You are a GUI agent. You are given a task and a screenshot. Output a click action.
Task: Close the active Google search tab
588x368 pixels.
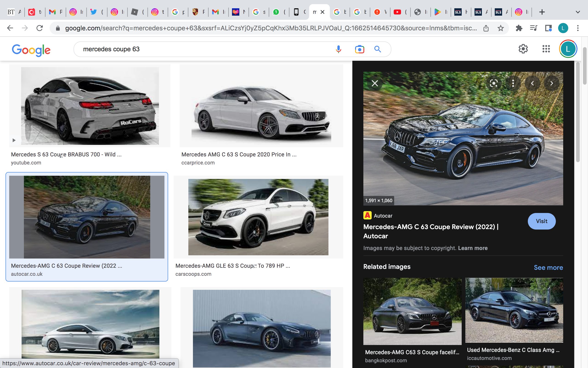coord(322,12)
